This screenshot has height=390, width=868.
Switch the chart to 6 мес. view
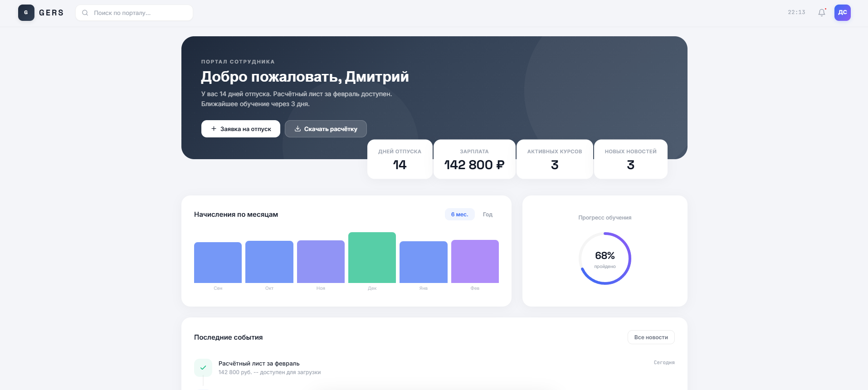(x=459, y=214)
